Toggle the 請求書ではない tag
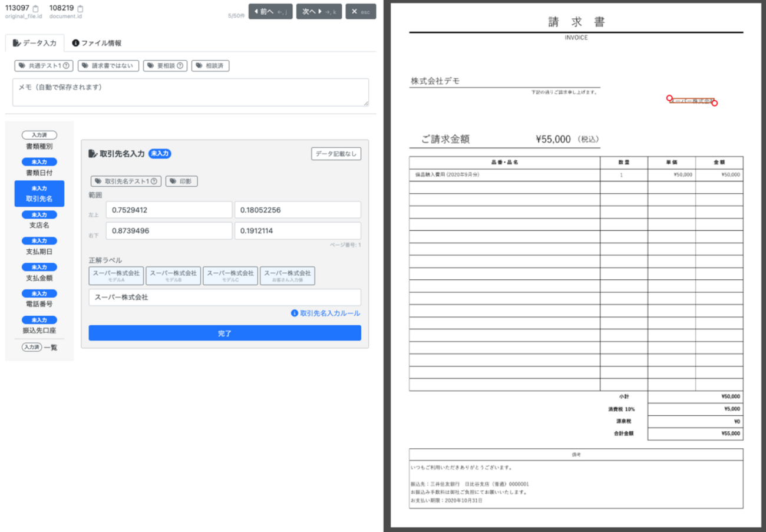 click(108, 66)
